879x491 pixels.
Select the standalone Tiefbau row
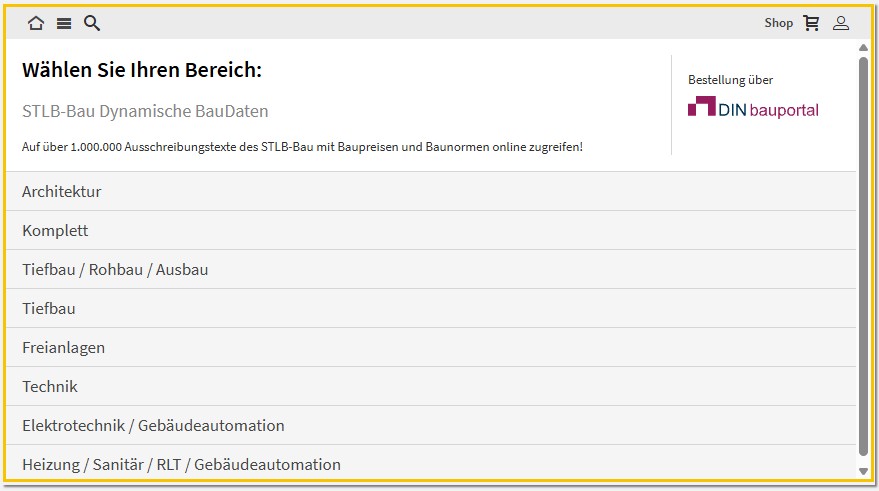click(431, 308)
